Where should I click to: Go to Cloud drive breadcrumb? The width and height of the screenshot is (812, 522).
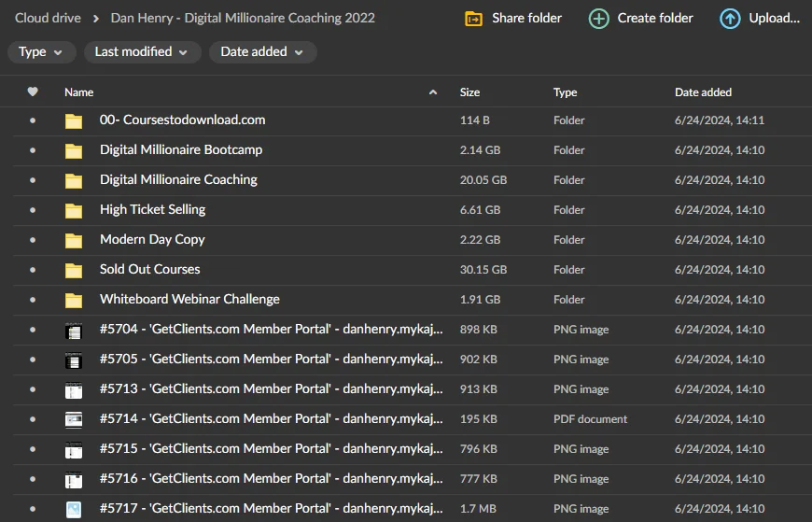coord(48,18)
